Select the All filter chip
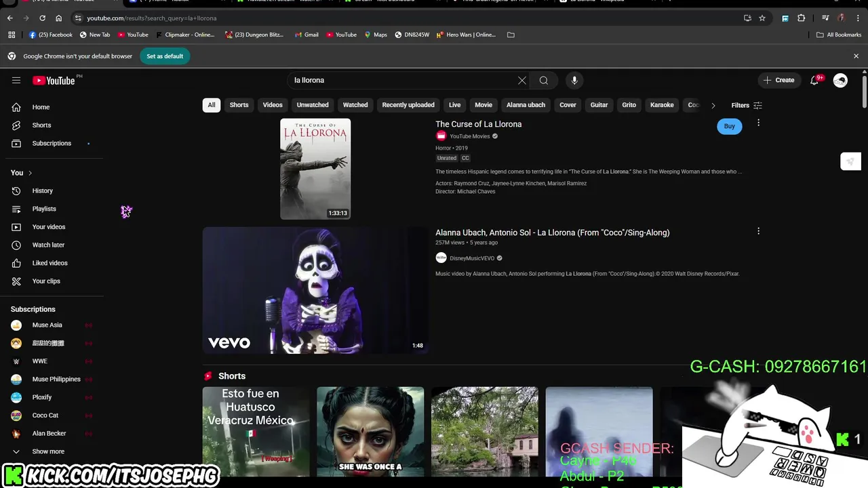The height and width of the screenshot is (488, 868). [212, 105]
